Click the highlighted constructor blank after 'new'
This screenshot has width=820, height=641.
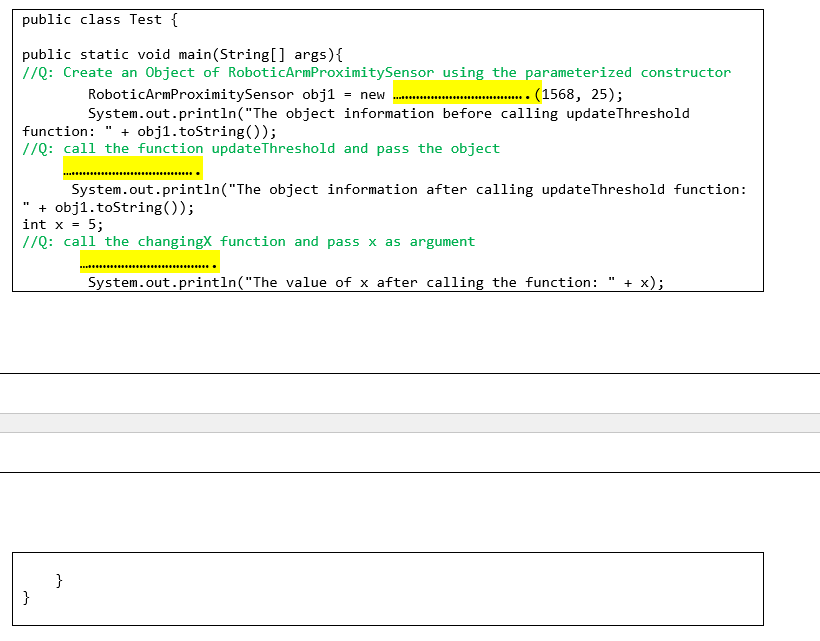468,94
